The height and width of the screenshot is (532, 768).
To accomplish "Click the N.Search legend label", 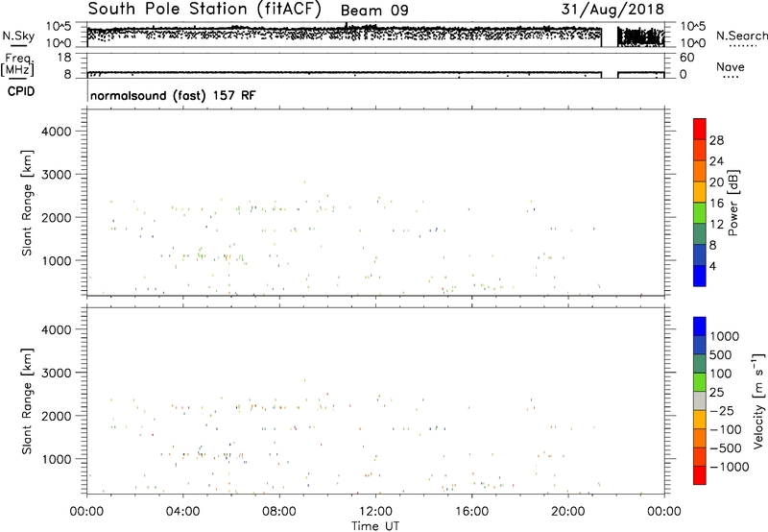I will 741,36.
